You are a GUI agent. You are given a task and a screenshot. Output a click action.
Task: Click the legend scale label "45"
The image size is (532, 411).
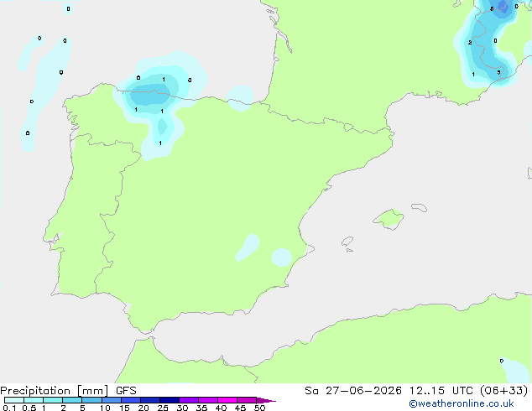coord(240,408)
